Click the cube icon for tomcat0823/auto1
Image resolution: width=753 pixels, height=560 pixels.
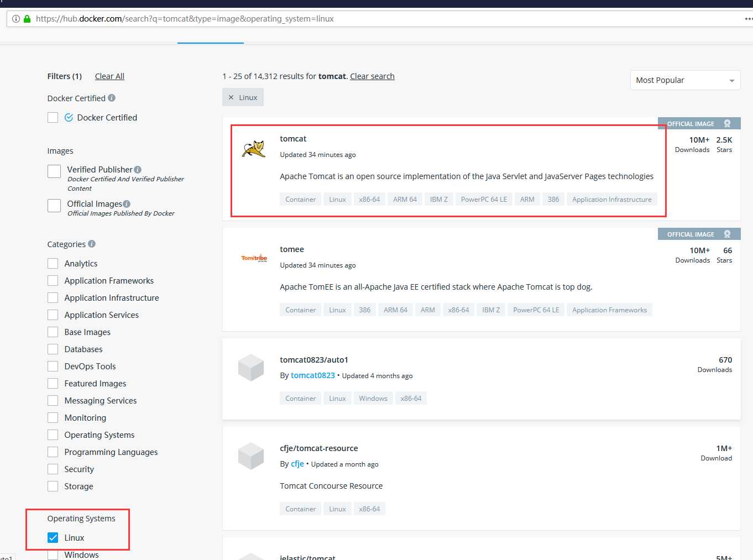tap(251, 368)
